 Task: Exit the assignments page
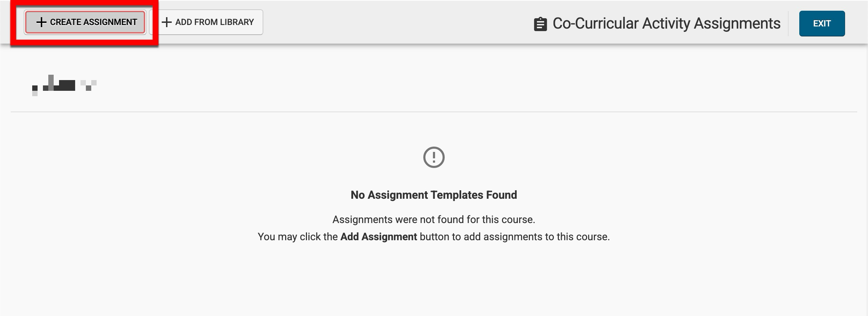(x=822, y=24)
